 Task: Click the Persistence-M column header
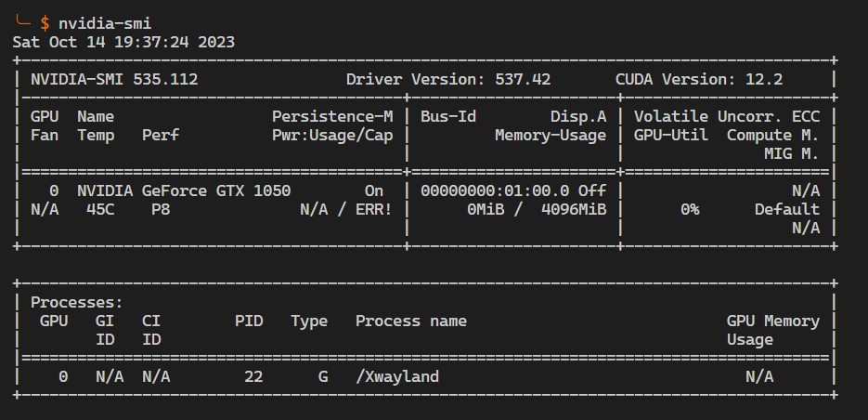point(332,116)
